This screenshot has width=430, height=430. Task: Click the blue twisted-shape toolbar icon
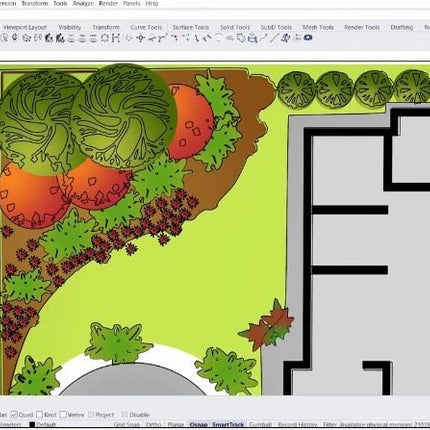pos(286,38)
